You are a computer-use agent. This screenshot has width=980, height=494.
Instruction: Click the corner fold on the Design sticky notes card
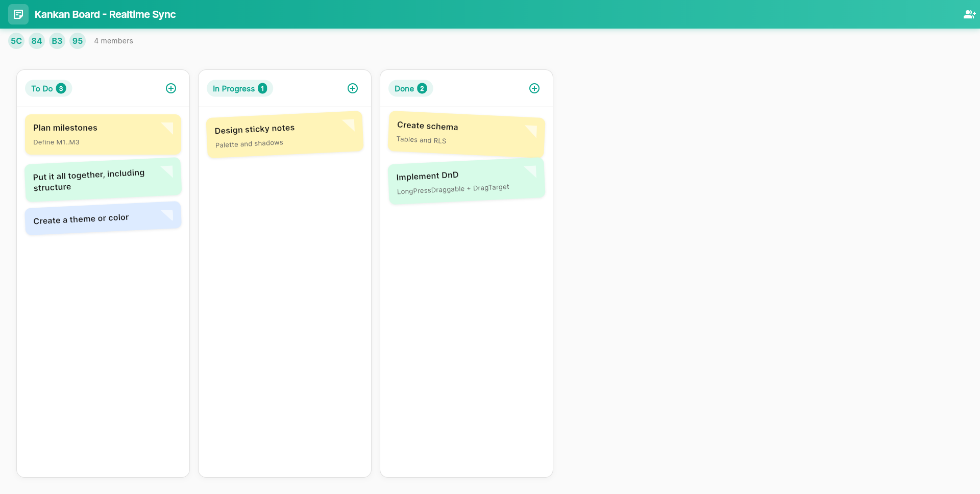click(x=350, y=125)
